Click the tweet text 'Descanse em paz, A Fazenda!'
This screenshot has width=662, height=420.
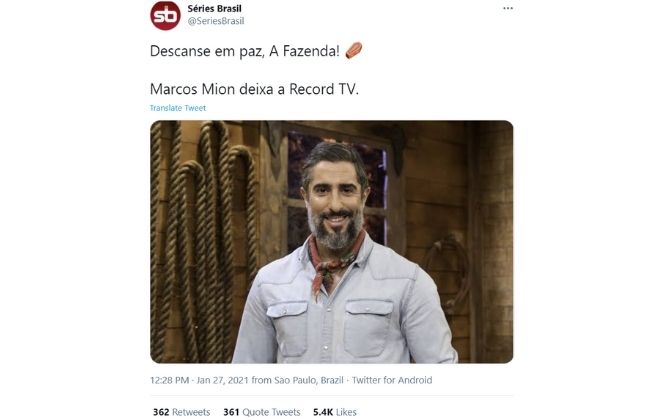(x=245, y=51)
